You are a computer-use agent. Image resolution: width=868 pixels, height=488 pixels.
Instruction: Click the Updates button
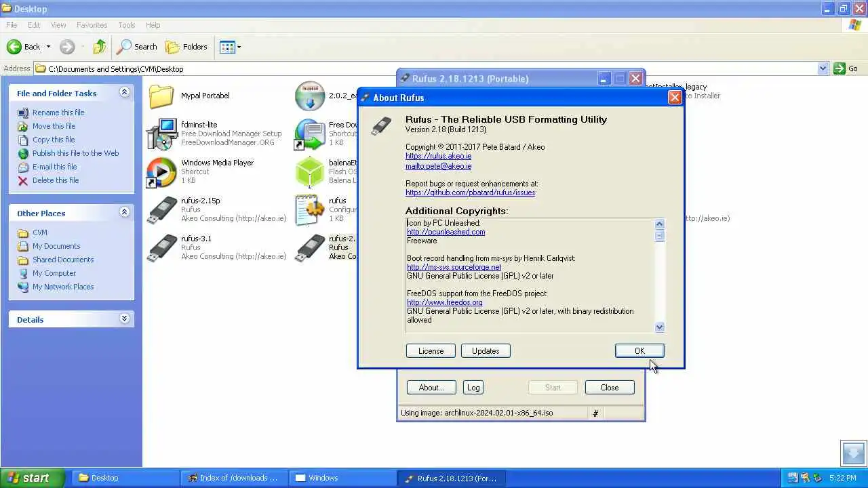(486, 351)
